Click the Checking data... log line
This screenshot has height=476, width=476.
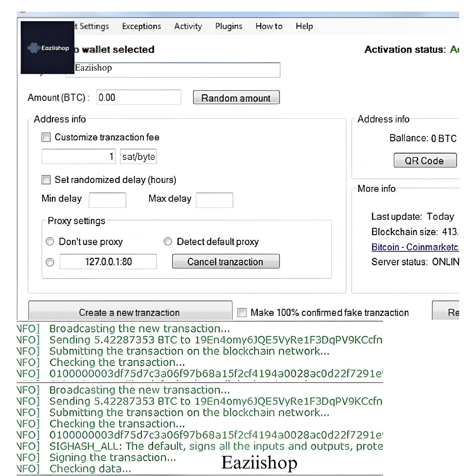coord(90,469)
